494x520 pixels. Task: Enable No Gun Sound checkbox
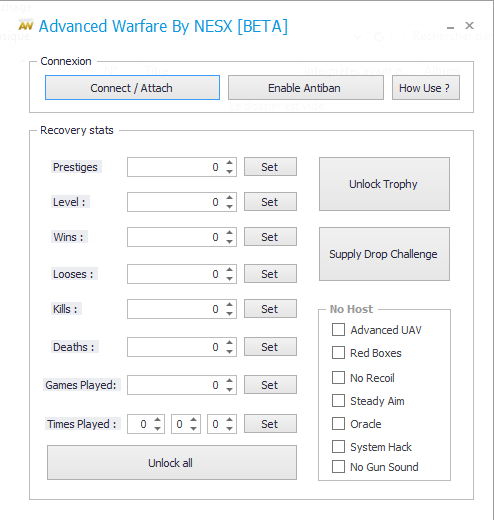[x=338, y=467]
